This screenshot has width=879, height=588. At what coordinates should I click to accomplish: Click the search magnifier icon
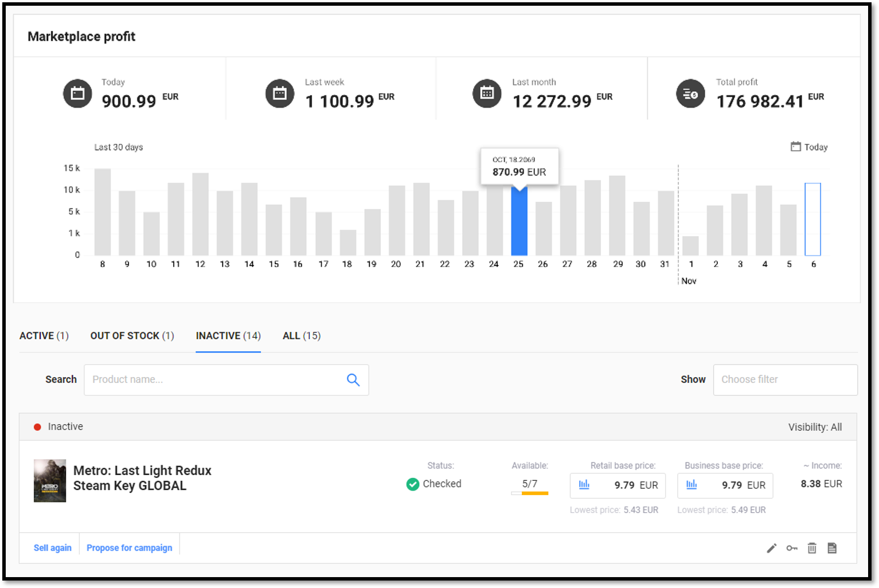353,380
